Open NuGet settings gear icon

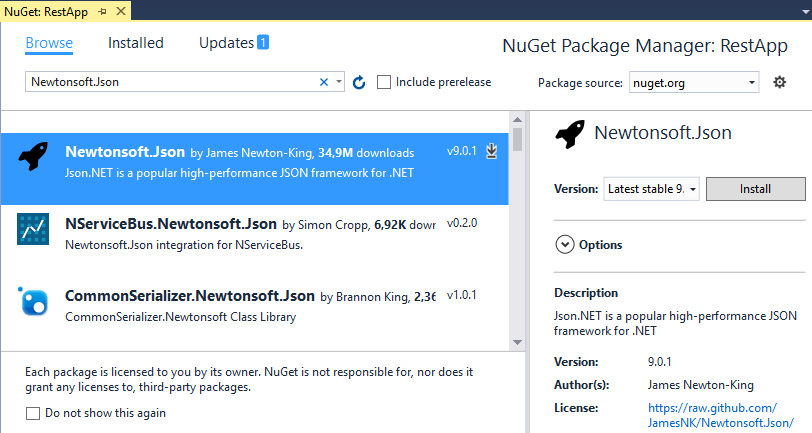pyautogui.click(x=779, y=82)
